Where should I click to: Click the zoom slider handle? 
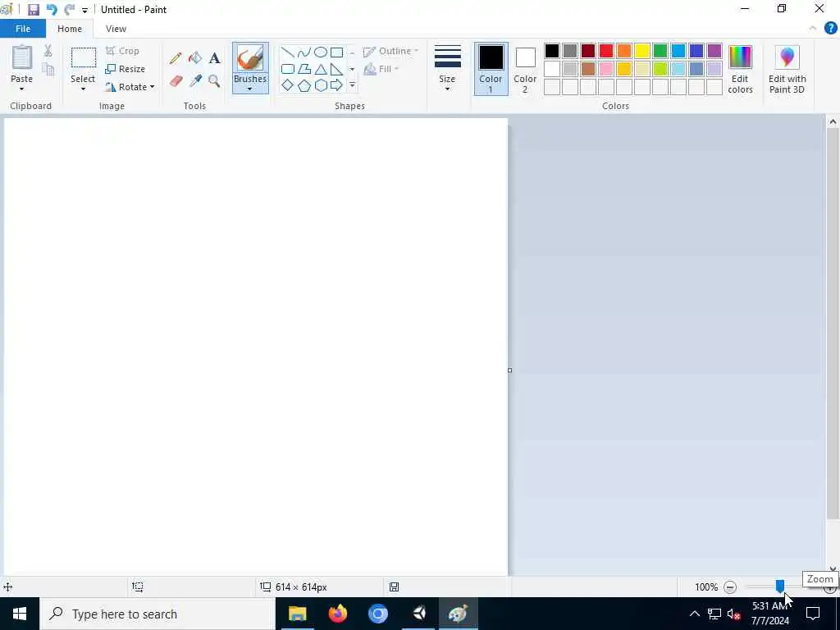pyautogui.click(x=780, y=587)
